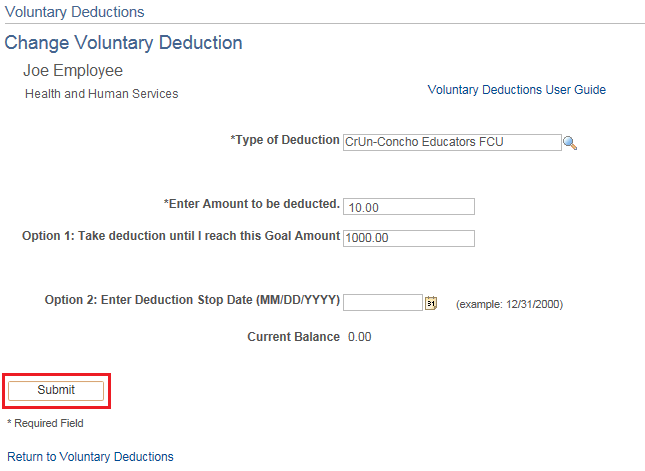
Task: Click the Deduction Stop Date field
Action: (383, 303)
